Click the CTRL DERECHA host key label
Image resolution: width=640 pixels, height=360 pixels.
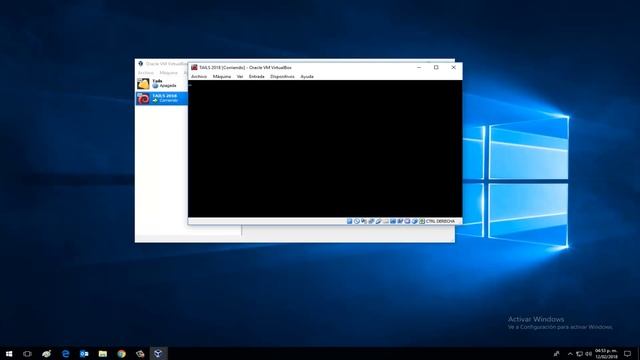click(440, 221)
